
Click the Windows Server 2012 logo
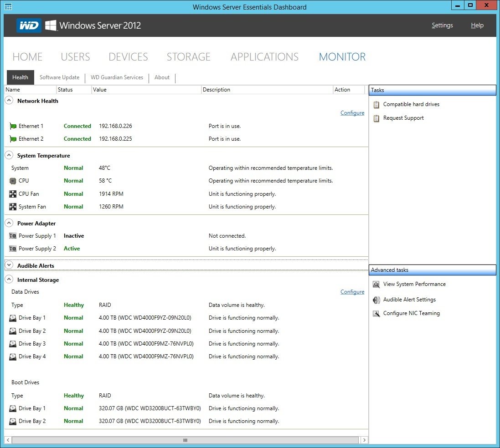[x=93, y=25]
